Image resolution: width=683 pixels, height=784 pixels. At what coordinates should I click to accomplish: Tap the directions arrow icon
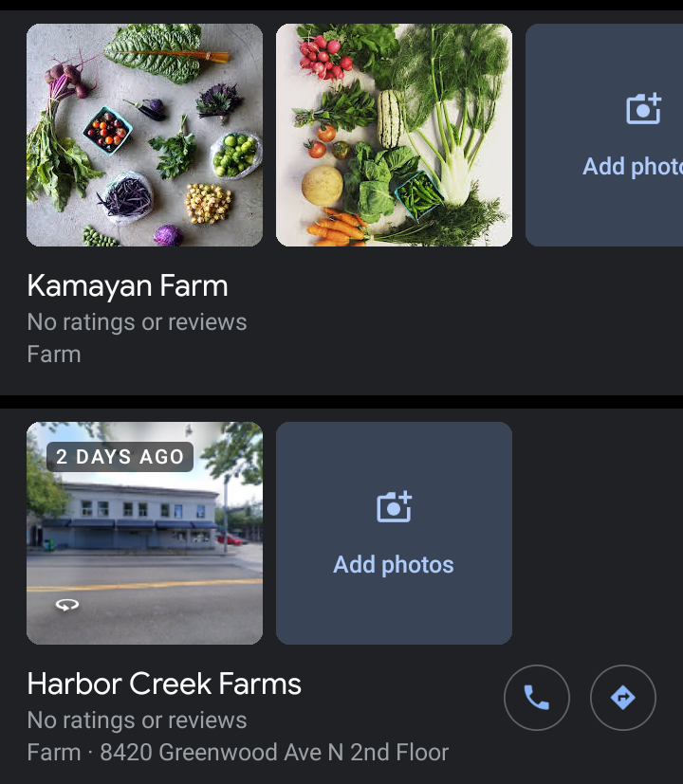(x=622, y=699)
